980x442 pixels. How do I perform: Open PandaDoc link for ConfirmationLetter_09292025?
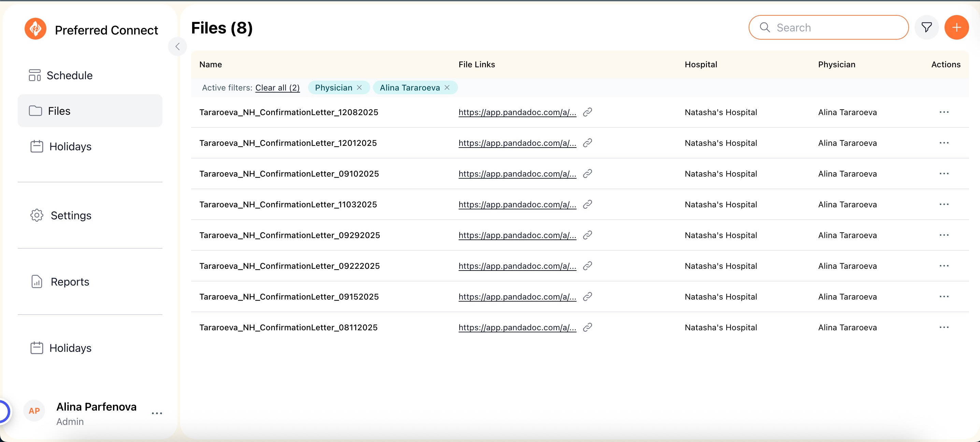(517, 235)
